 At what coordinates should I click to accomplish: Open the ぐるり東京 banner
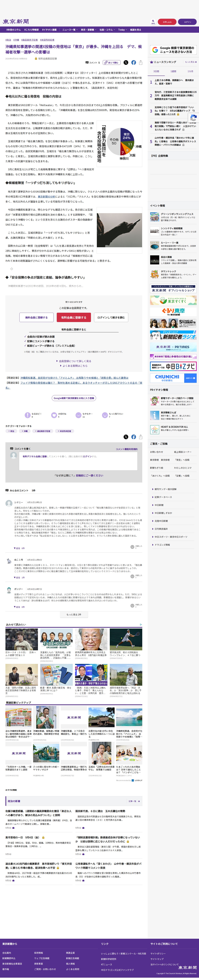pyautogui.click(x=173, y=312)
